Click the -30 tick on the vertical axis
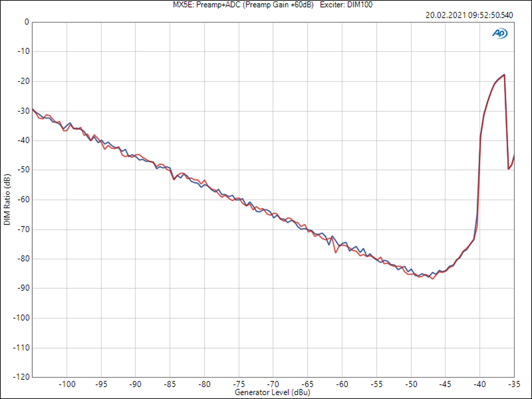532x399 pixels. 23,111
